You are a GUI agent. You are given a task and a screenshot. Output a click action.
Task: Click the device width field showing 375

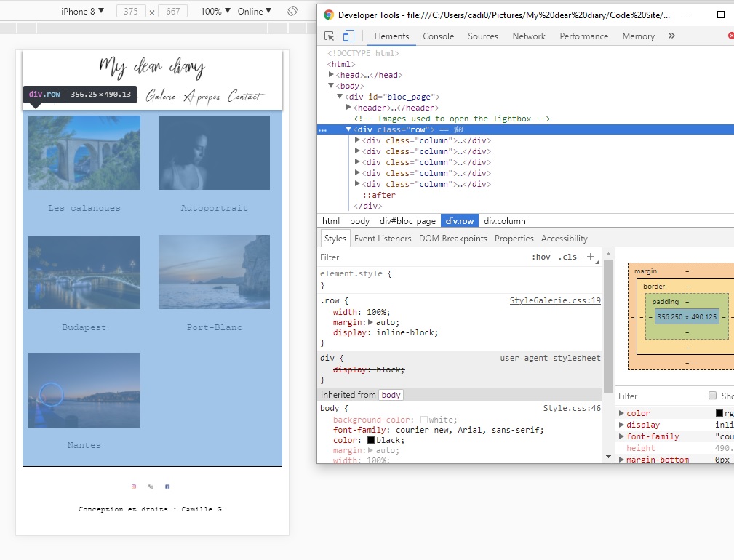(131, 11)
